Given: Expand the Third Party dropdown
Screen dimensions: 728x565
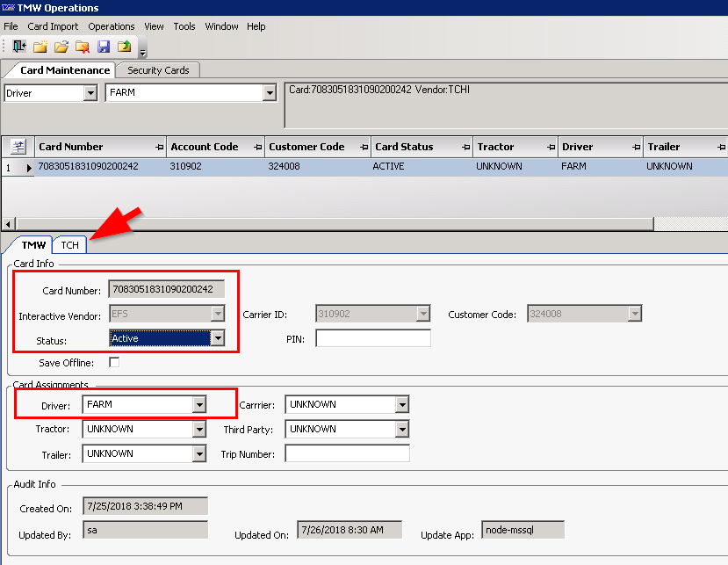Looking at the screenshot, I should 402,430.
